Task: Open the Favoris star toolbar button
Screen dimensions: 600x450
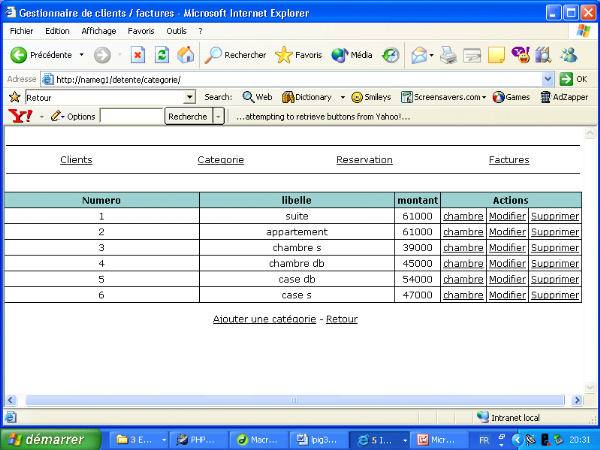Action: pyautogui.click(x=298, y=55)
